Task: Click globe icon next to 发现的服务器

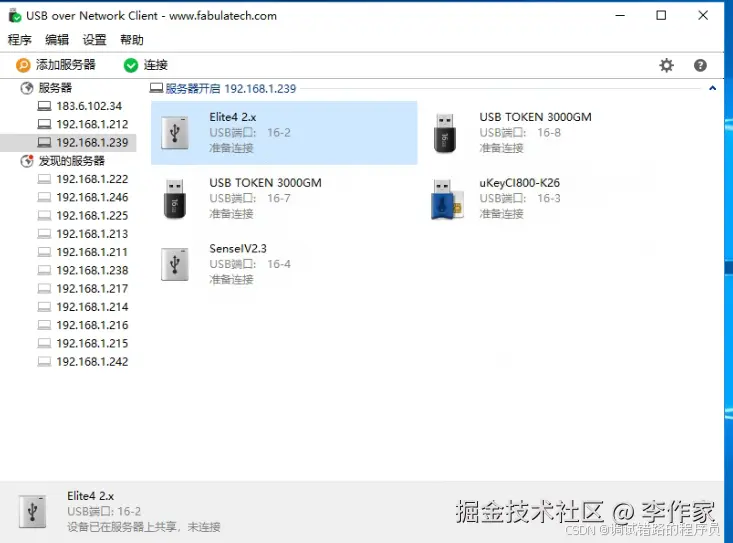Action: 27,161
